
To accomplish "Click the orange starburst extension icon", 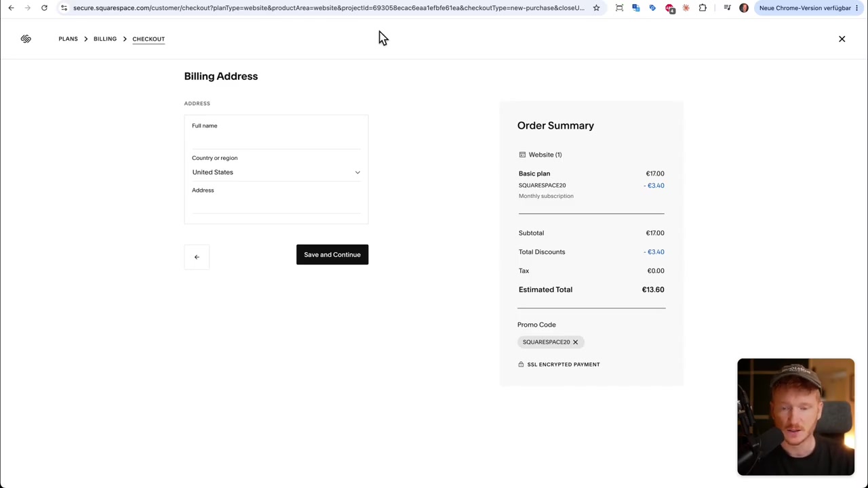I will 686,7.
